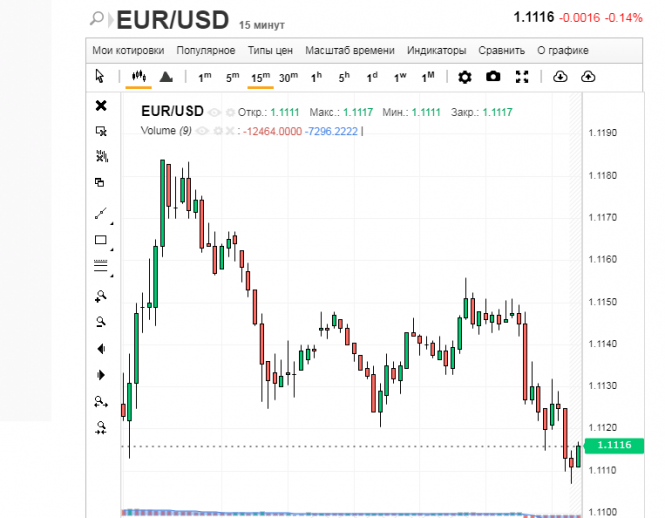Select 5 hour timeframe
This screenshot has height=518, width=665.
click(344, 77)
